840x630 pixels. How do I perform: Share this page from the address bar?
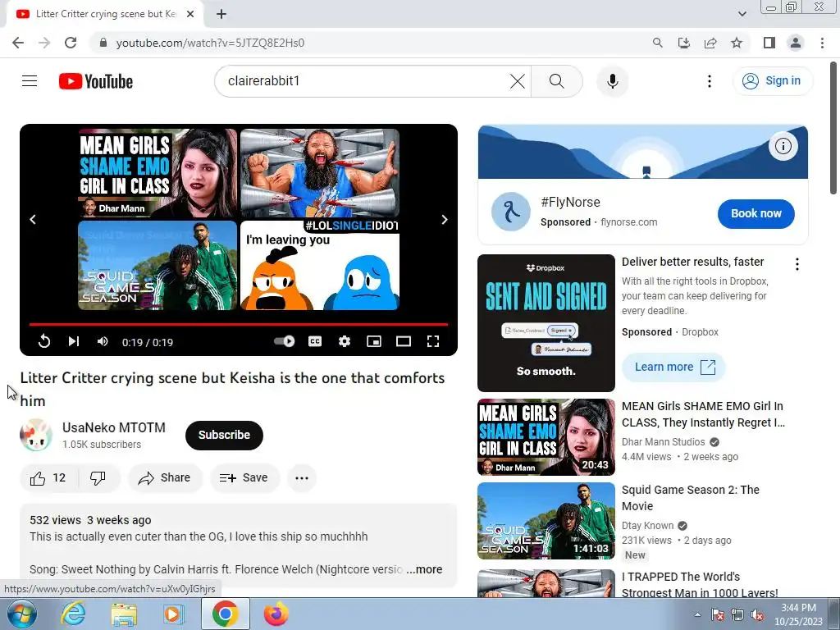pyautogui.click(x=710, y=43)
